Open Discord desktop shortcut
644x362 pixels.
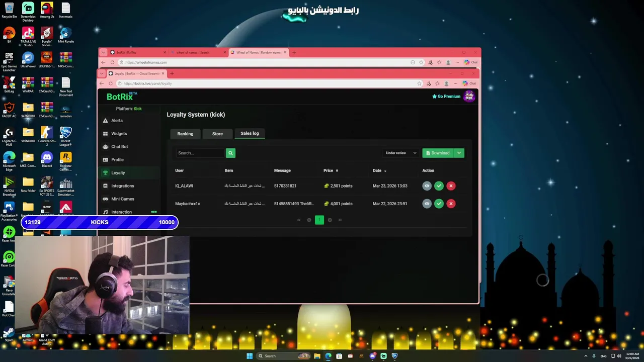click(47, 160)
